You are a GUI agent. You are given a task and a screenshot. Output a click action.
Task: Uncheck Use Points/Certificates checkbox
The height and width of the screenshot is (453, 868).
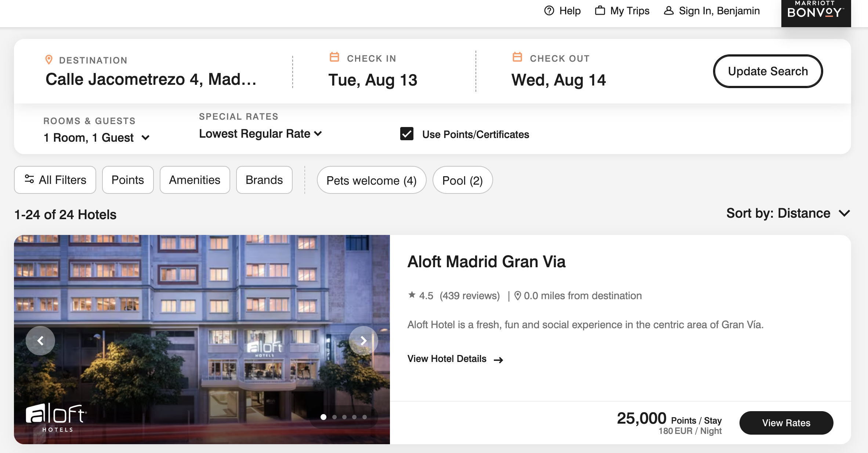tap(406, 134)
